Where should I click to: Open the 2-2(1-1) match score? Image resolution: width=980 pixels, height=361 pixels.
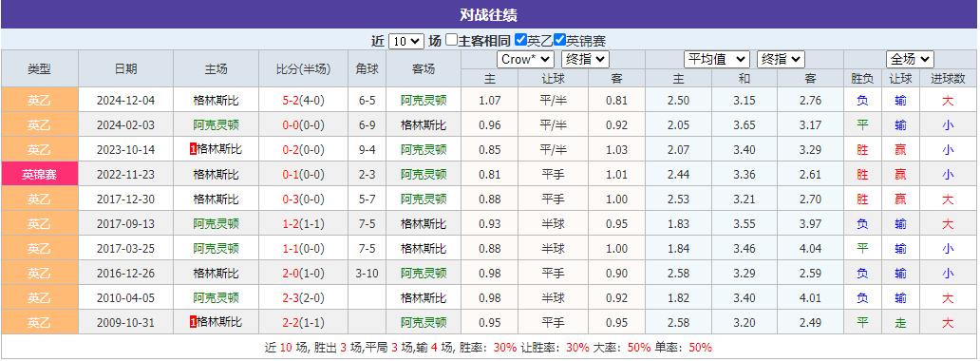[303, 322]
